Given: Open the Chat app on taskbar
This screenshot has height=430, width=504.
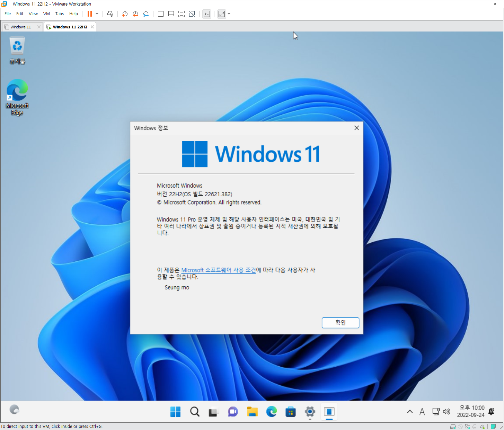Looking at the screenshot, I should 233,412.
